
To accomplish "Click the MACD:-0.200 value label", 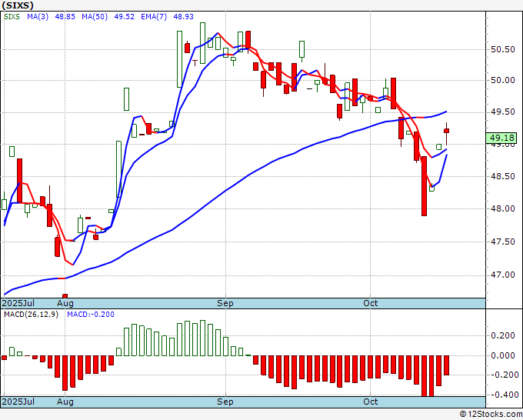I will click(91, 315).
